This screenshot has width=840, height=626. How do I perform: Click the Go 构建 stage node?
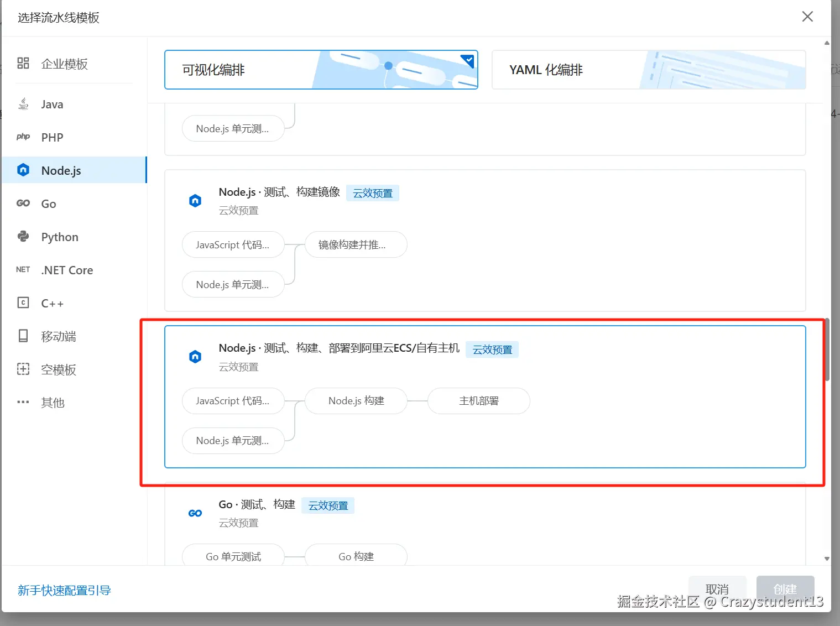point(356,556)
